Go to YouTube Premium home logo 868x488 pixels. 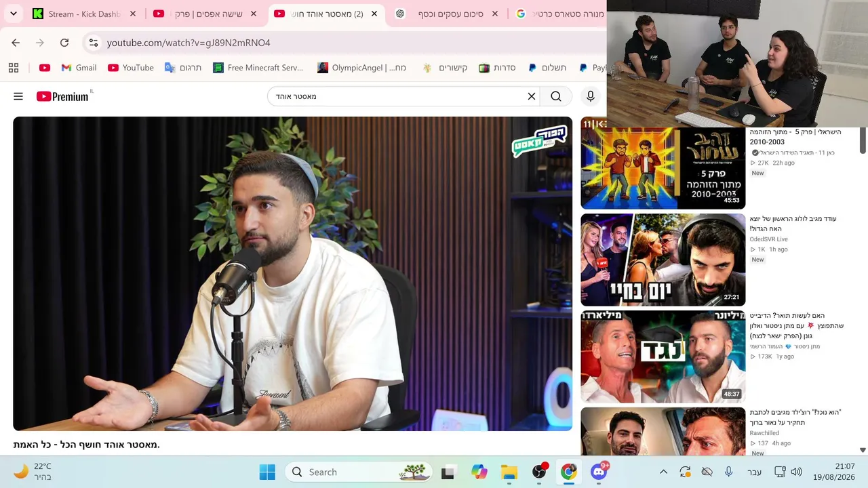point(62,96)
